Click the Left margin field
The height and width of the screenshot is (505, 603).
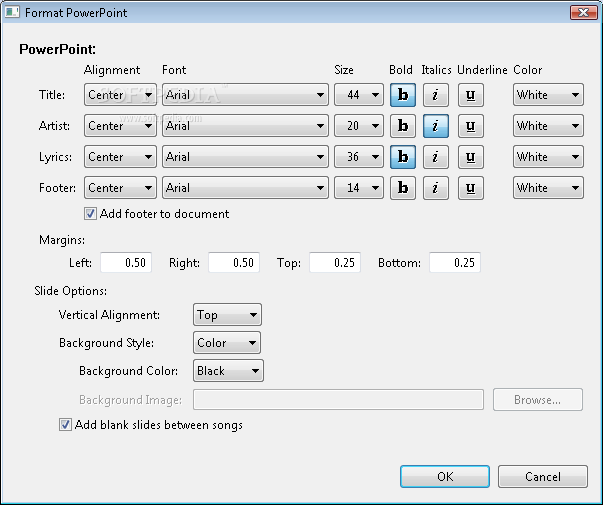[x=126, y=263]
